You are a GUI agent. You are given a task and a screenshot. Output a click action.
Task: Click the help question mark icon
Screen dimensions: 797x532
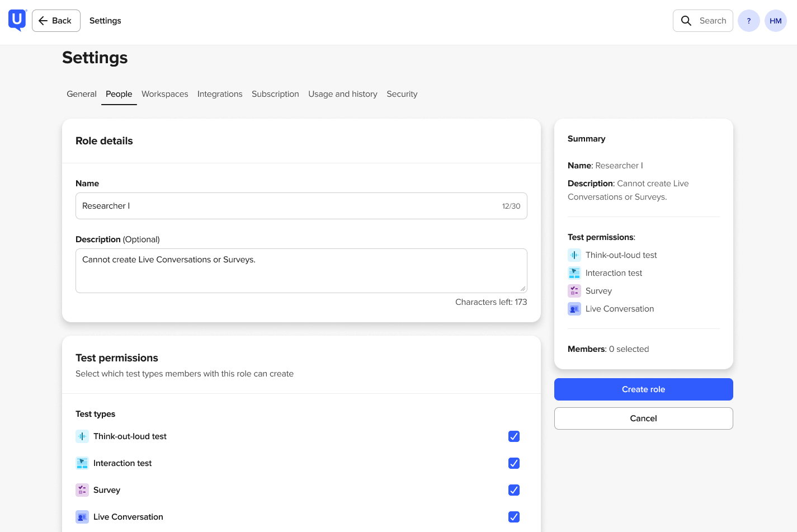748,21
